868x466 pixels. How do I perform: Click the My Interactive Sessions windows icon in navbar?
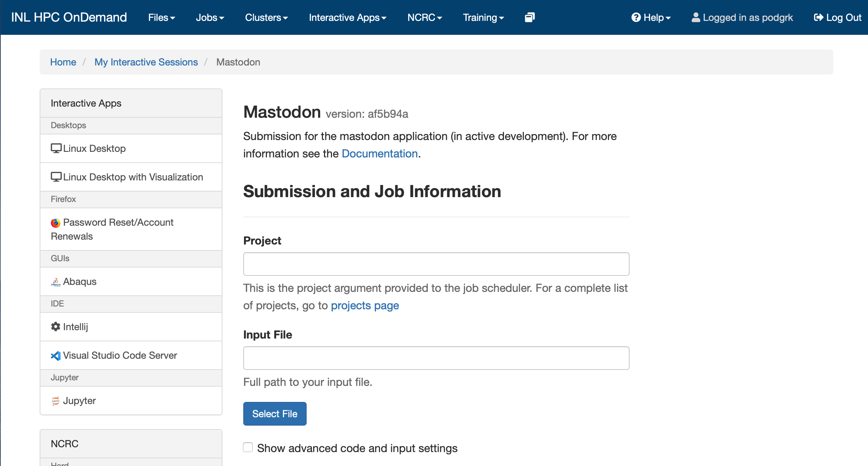[529, 17]
